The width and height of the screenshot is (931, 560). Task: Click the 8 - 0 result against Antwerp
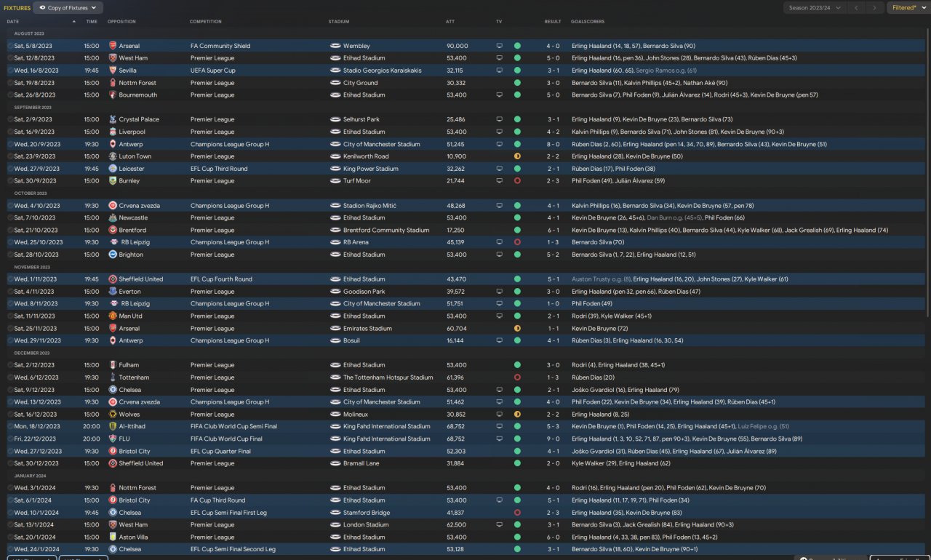553,144
